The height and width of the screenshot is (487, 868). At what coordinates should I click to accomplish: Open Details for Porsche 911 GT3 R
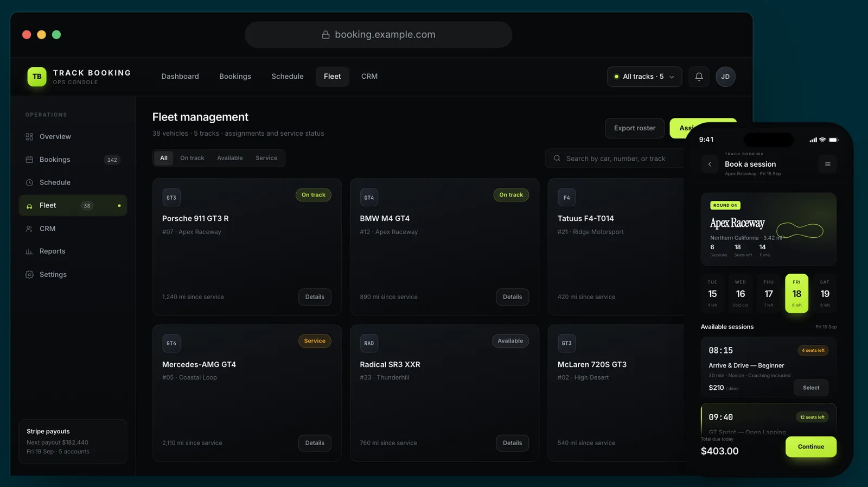(x=315, y=297)
